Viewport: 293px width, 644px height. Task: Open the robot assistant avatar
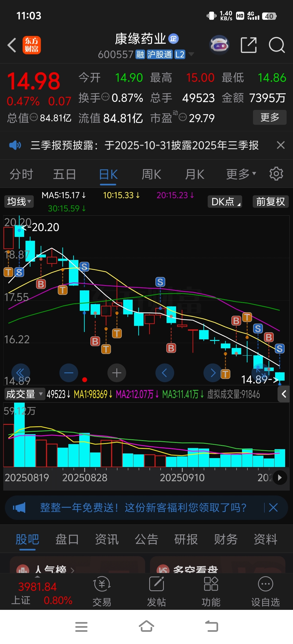[x=219, y=45]
